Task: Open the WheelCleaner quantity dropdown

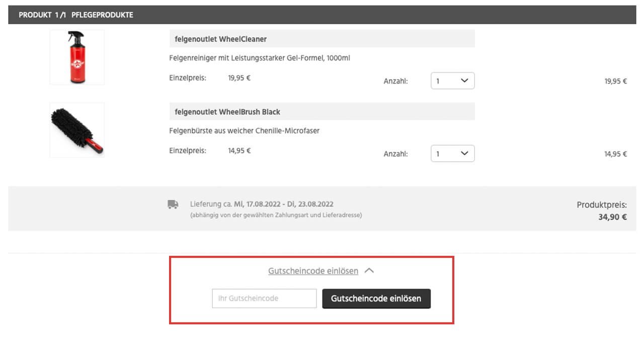Action: pos(452,81)
